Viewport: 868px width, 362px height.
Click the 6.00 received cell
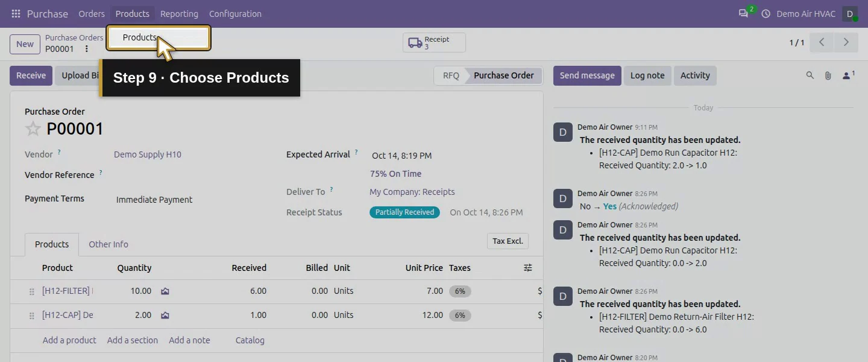(258, 291)
